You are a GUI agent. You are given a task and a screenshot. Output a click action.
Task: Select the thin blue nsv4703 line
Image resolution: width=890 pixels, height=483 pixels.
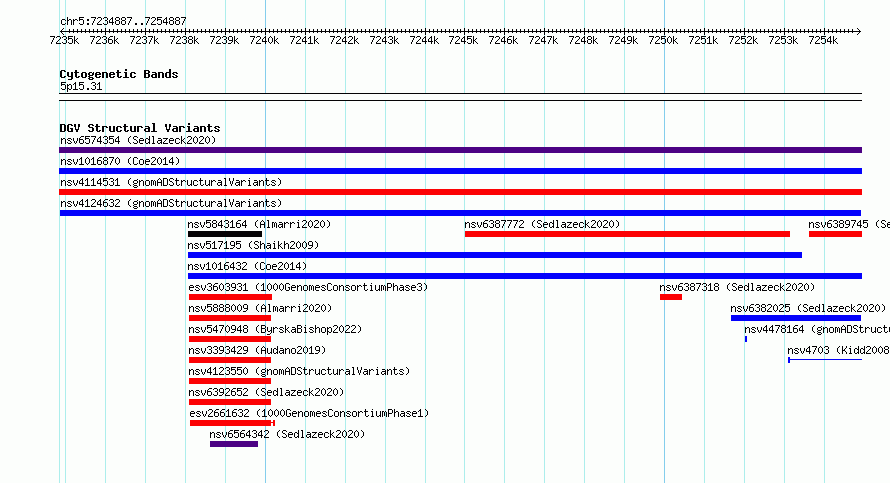(825, 360)
